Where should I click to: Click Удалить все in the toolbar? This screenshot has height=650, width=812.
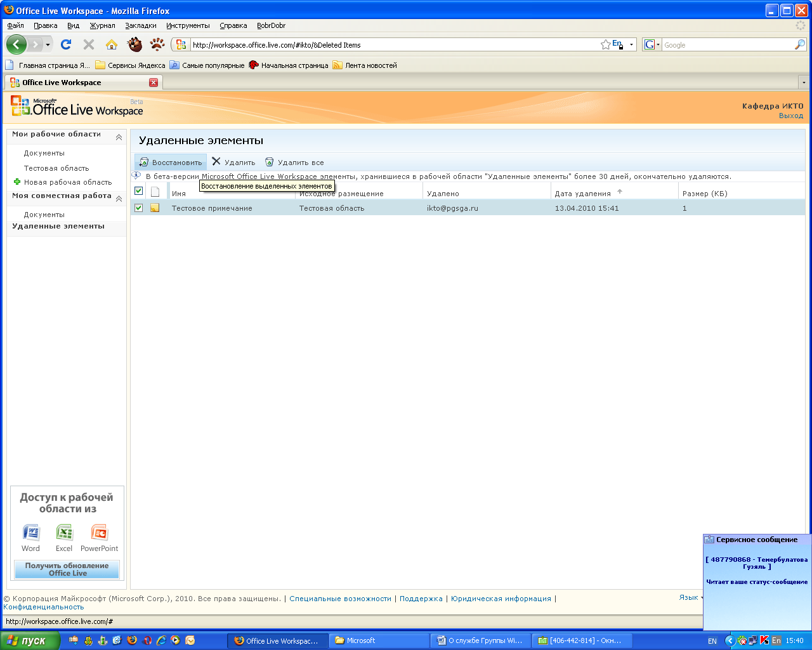tap(294, 162)
